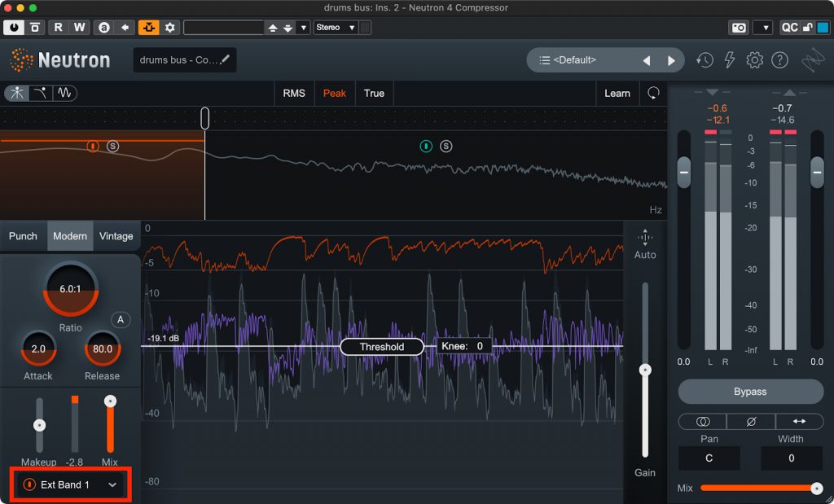The image size is (834, 504).
Task: Select the Vintage compressor mode
Action: click(x=116, y=236)
